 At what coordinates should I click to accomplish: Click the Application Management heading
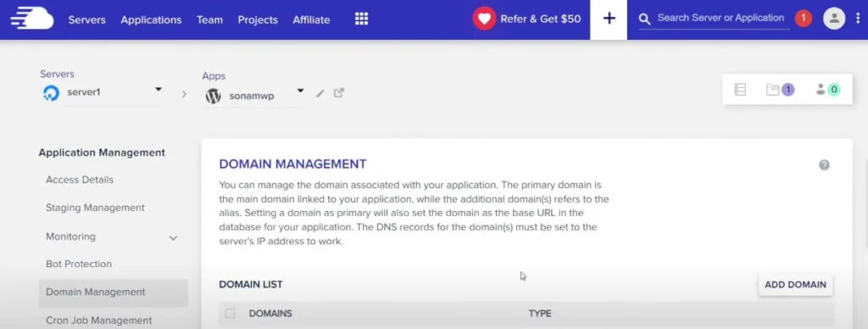[102, 153]
